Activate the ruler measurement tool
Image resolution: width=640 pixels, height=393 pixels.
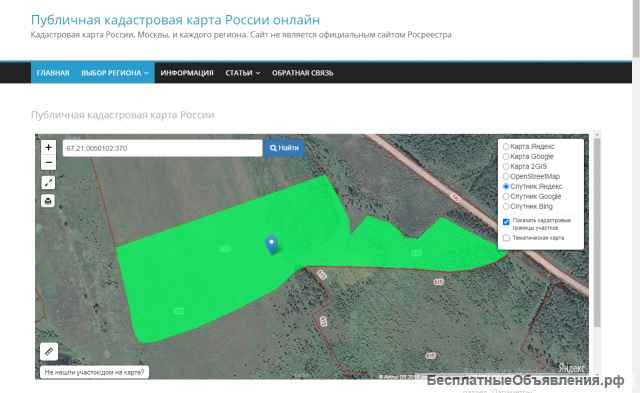pos(49,351)
